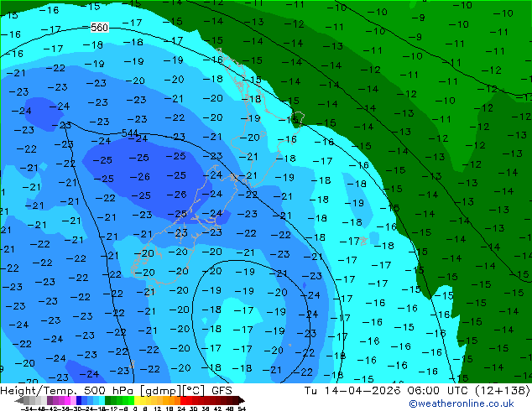Select the Height/Temp. 500 hPa GFS title
Viewport: 532px width, 411px height.
tap(116, 391)
